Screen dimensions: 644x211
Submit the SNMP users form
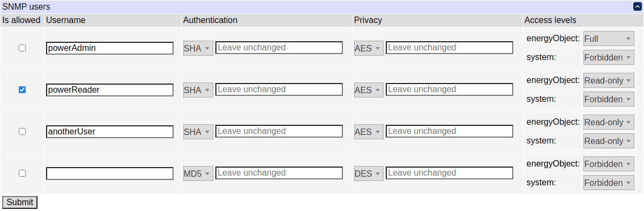click(20, 202)
